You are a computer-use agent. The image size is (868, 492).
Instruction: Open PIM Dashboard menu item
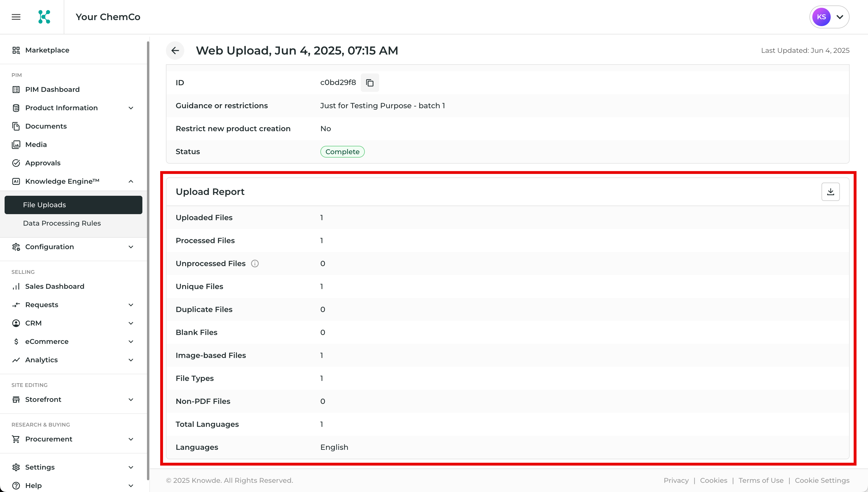(x=73, y=90)
